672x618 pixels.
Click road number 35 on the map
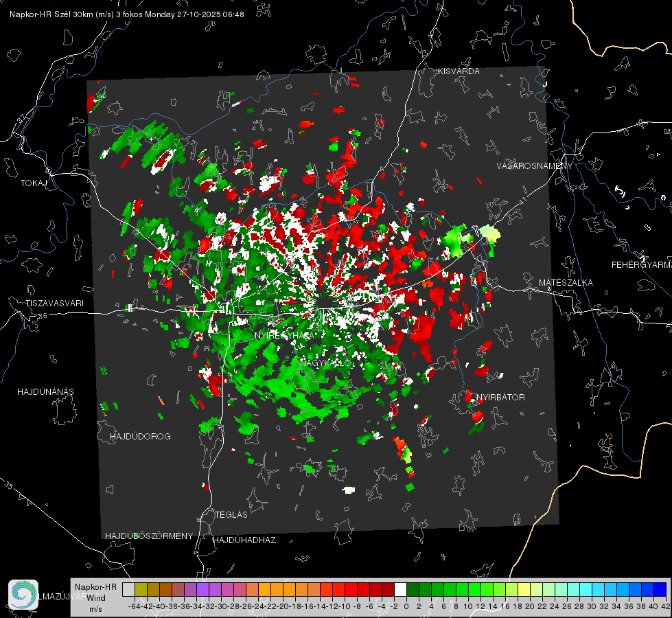(8, 486)
